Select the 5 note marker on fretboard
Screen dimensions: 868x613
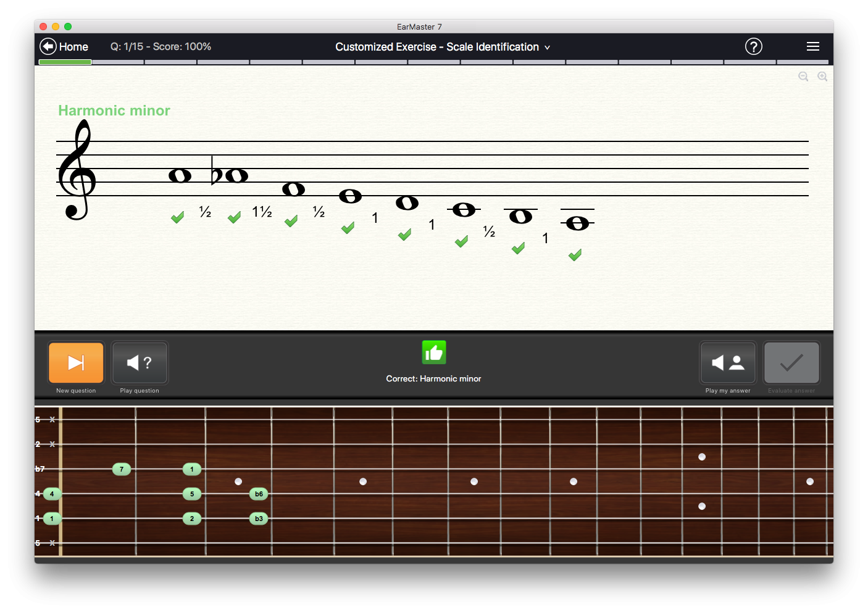(192, 494)
